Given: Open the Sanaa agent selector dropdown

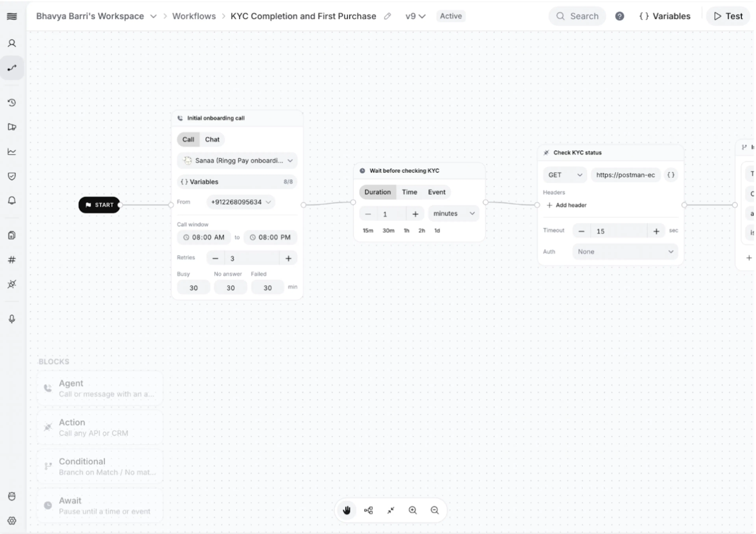Looking at the screenshot, I should pos(237,161).
